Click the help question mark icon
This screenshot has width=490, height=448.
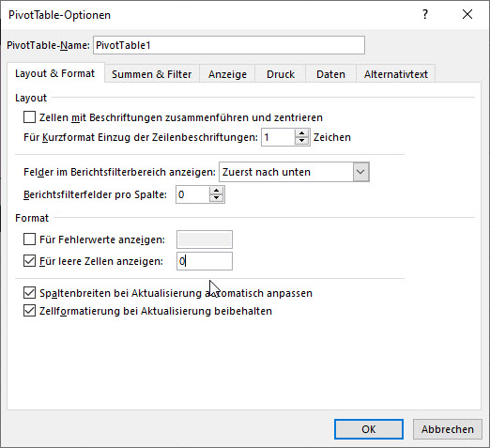425,14
